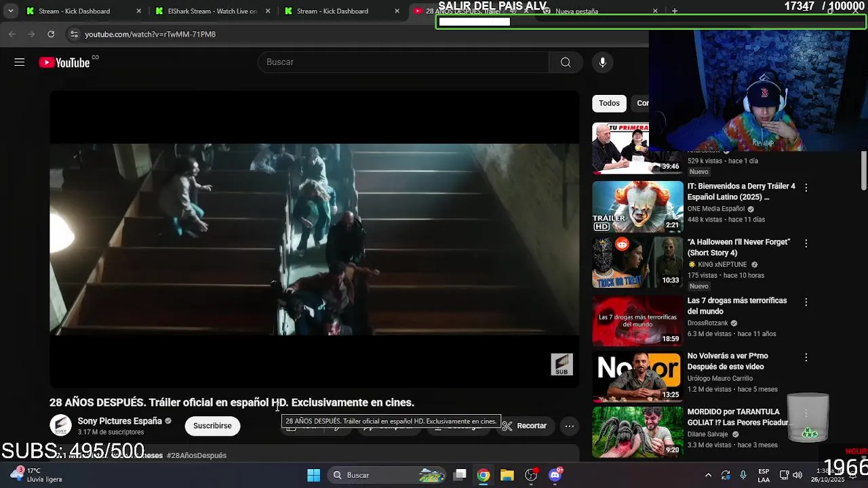The image size is (868, 488).
Task: Open A Halloween I'll Never Forget video
Action: (738, 247)
